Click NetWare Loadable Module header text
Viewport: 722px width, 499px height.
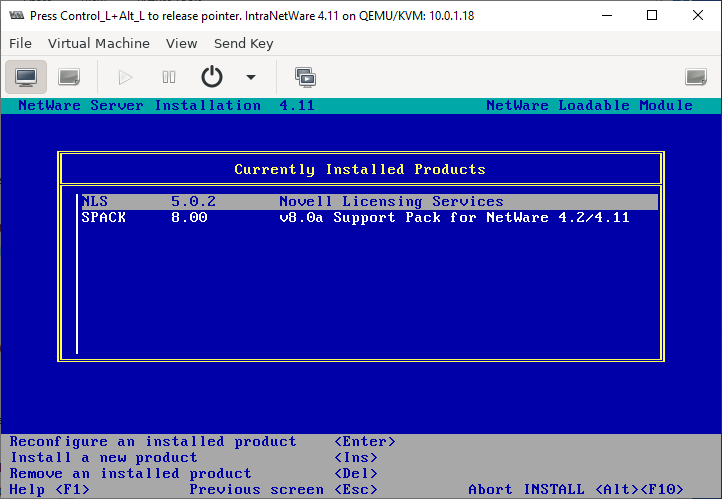589,105
